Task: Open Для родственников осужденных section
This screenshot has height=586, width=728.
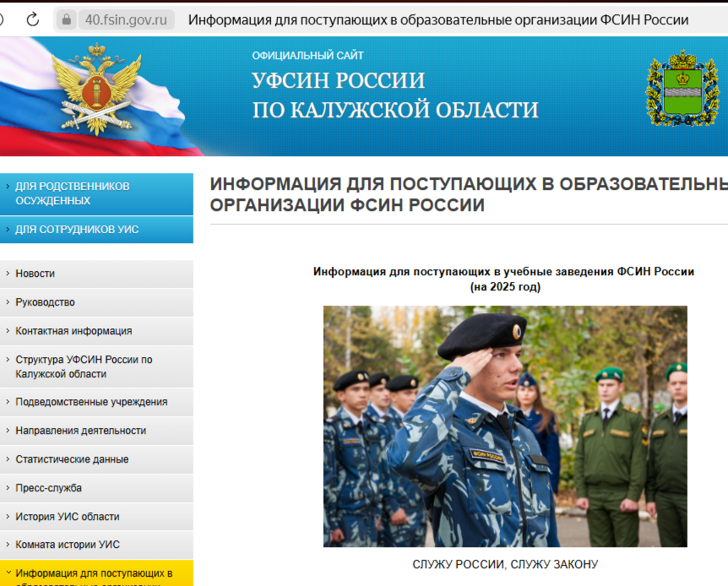Action: [96, 193]
